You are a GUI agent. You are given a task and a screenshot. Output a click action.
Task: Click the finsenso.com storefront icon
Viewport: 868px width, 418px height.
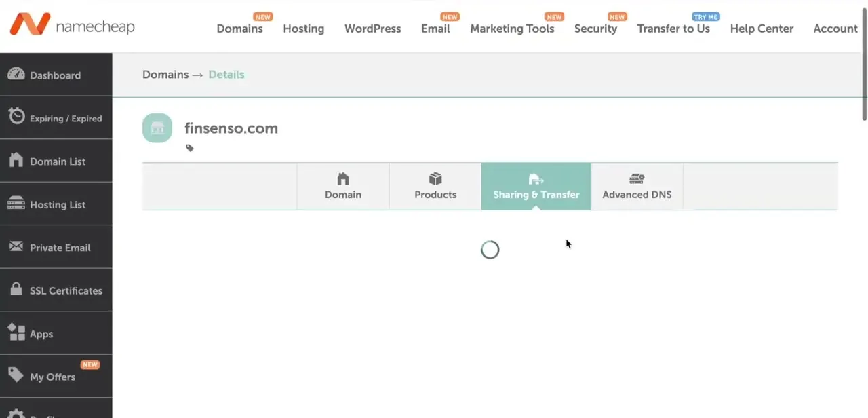pyautogui.click(x=157, y=128)
